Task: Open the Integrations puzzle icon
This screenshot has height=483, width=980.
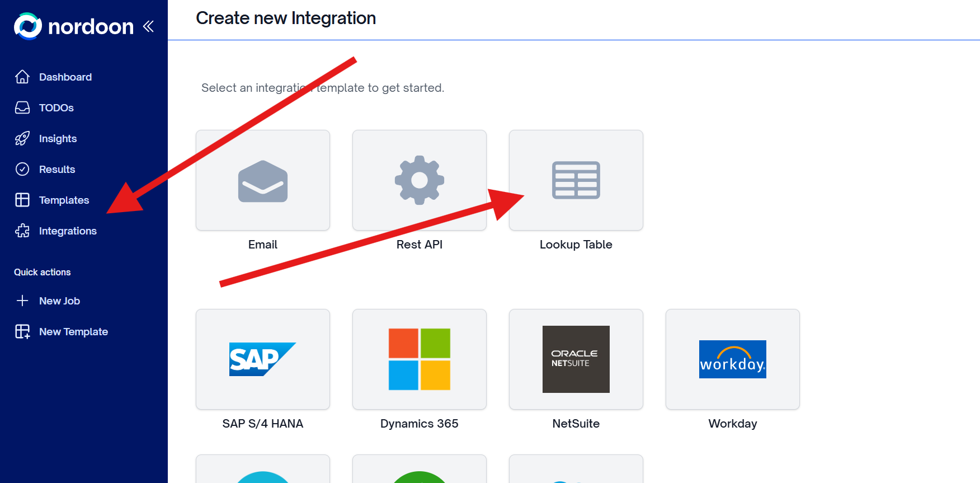Action: point(22,231)
